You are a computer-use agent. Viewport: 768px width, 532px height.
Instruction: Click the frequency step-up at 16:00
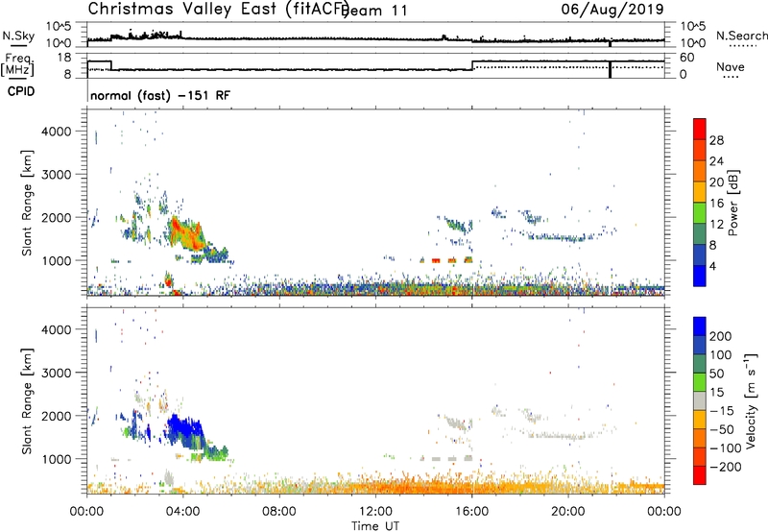[472, 65]
